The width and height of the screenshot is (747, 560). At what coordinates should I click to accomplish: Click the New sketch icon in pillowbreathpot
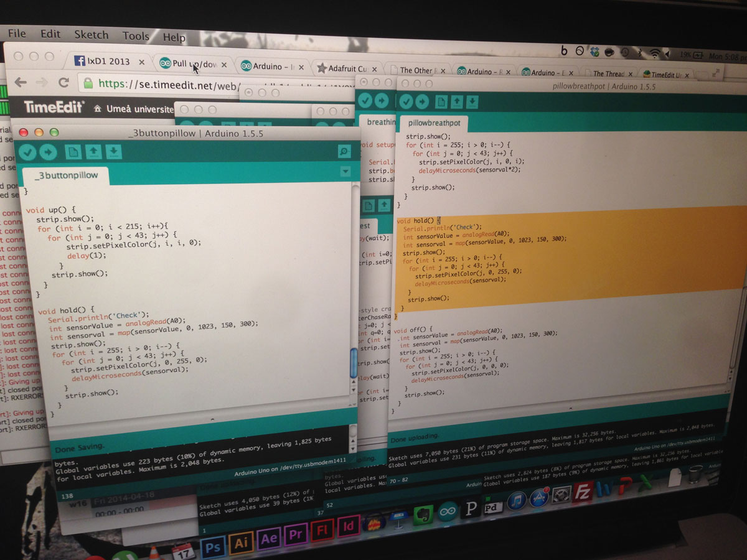(441, 101)
